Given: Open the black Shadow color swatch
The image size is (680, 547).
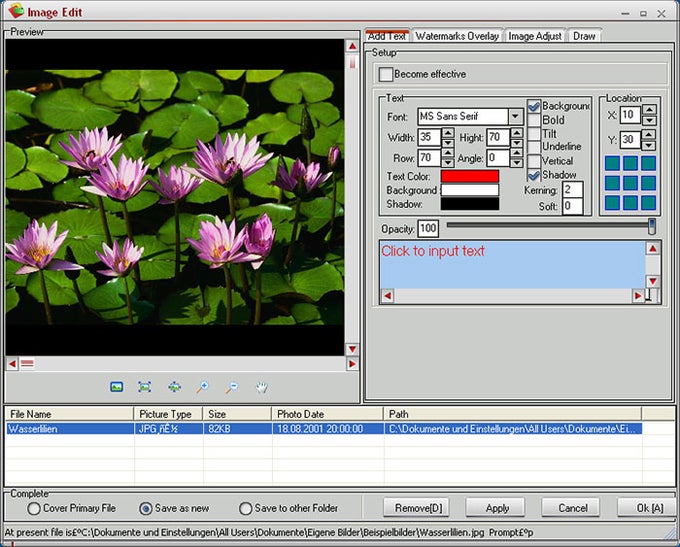Looking at the screenshot, I should 470,204.
